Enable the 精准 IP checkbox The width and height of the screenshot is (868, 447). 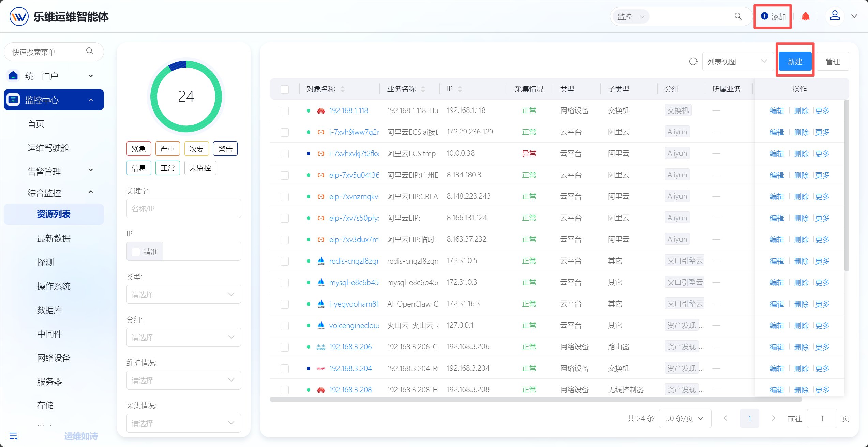(136, 252)
